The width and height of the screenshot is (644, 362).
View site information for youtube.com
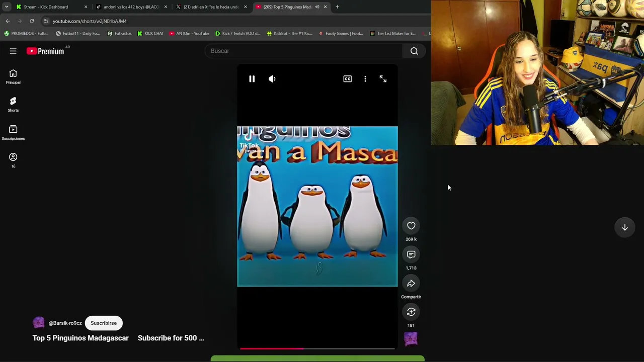tap(46, 21)
